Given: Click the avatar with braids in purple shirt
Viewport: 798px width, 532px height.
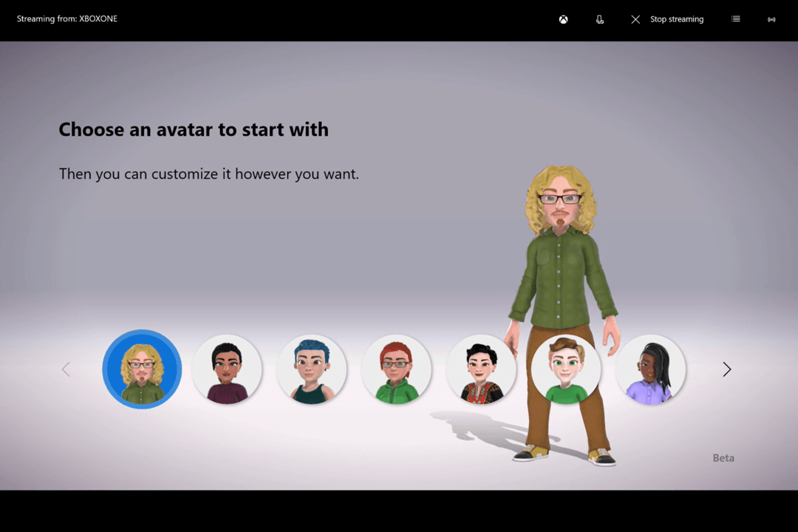Looking at the screenshot, I should (651, 369).
